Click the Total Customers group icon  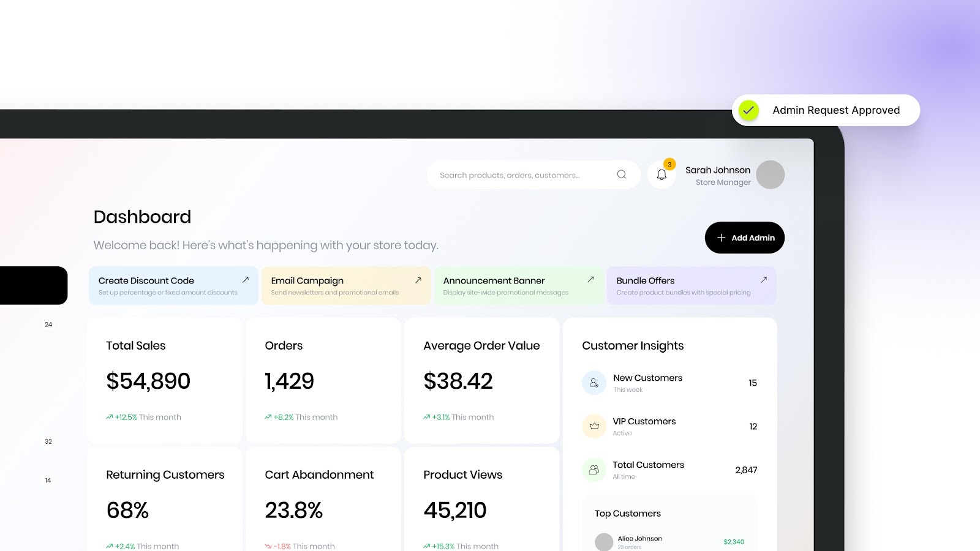pos(593,470)
